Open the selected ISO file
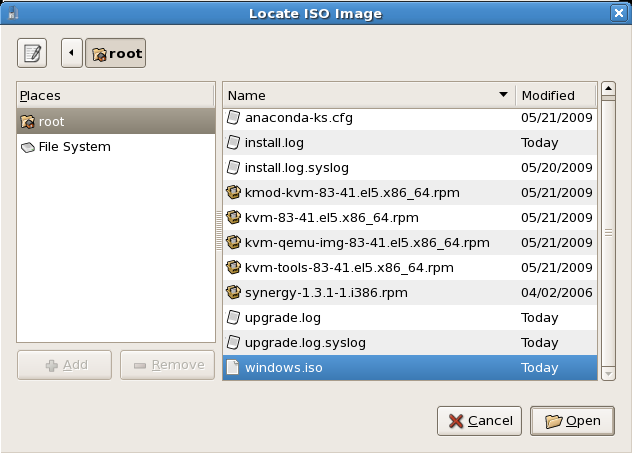The width and height of the screenshot is (632, 453). [x=572, y=421]
